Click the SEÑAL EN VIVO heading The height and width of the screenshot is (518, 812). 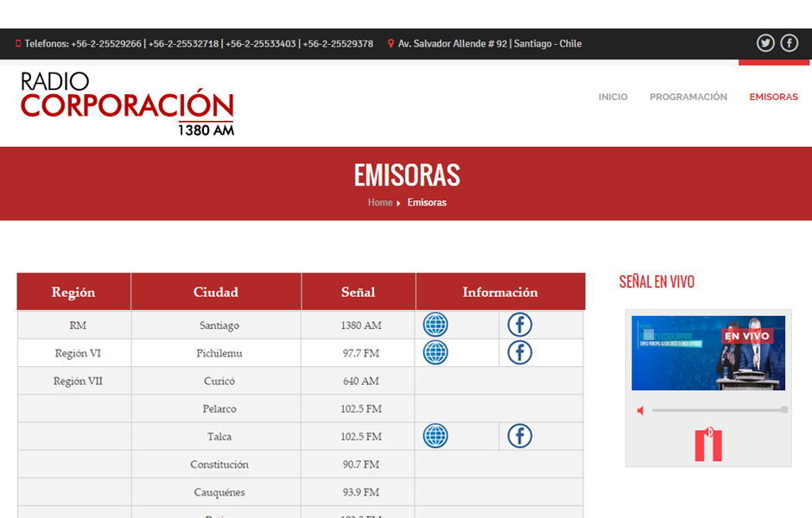click(x=657, y=281)
